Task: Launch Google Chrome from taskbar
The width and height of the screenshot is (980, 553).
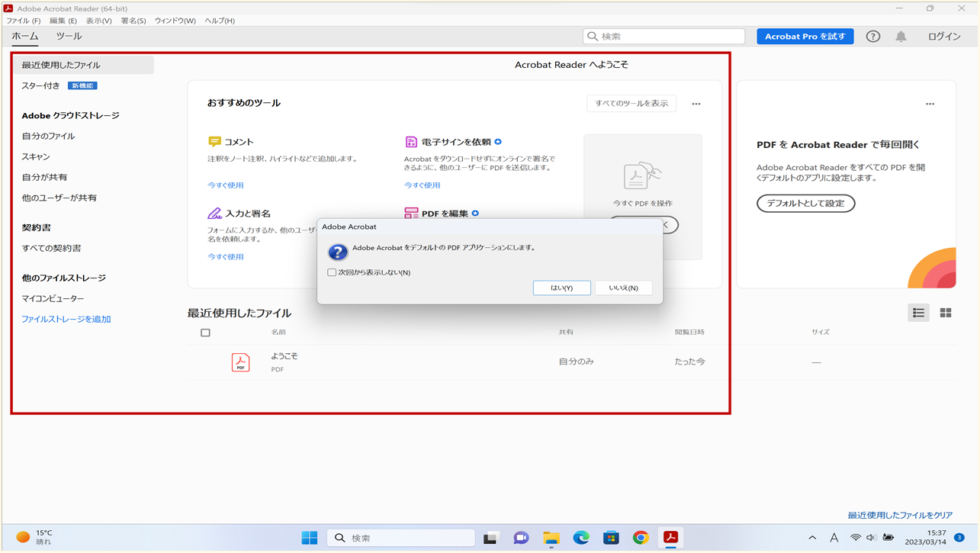Action: pos(641,538)
